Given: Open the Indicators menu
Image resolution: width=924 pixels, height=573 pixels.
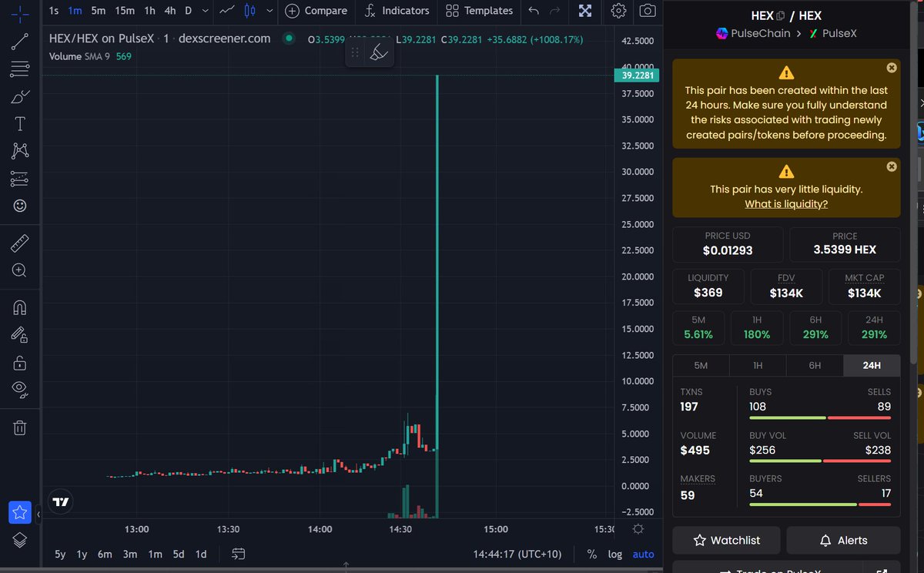Looking at the screenshot, I should (397, 11).
